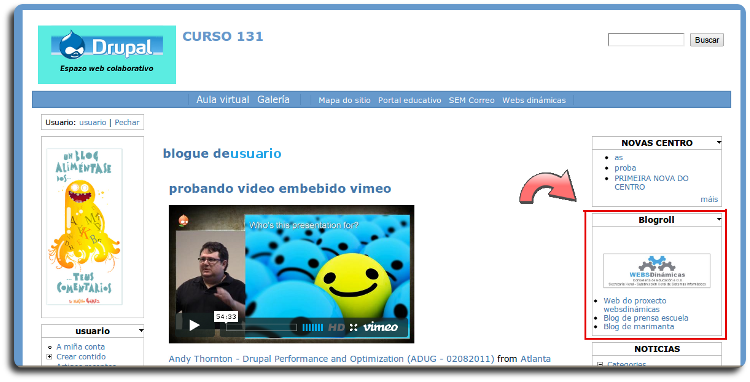Adjust the Vimeo volume bars
Viewport: 750px width, 382px height.
pyautogui.click(x=313, y=327)
